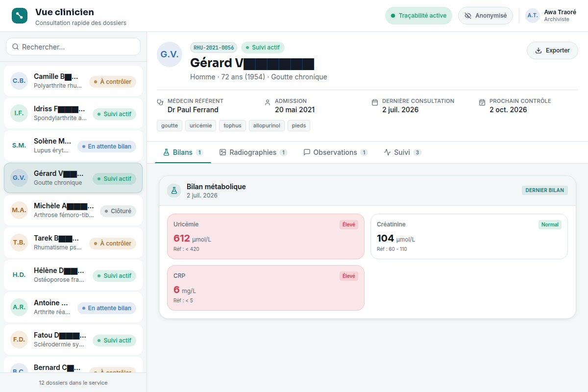Click the app logo icon beside Vue clinicien
The width and height of the screenshot is (588, 392).
click(20, 16)
